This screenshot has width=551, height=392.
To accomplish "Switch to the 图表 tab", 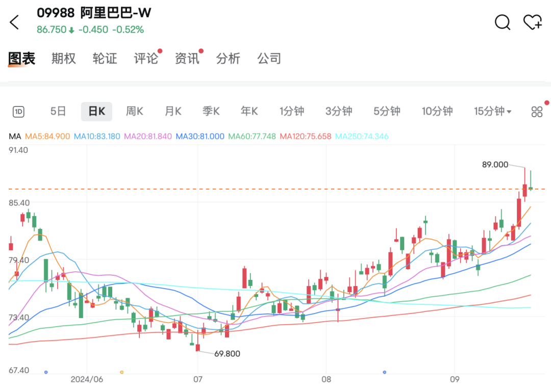I will [x=22, y=58].
